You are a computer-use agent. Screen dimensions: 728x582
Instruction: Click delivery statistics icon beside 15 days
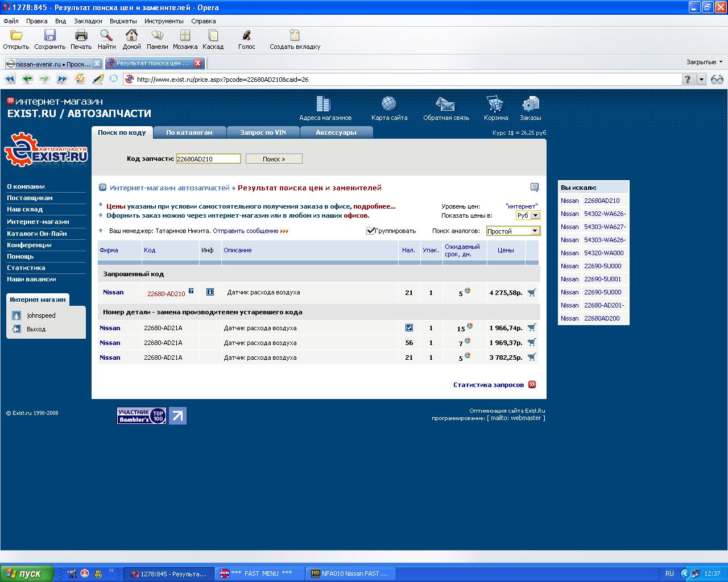pos(470,326)
